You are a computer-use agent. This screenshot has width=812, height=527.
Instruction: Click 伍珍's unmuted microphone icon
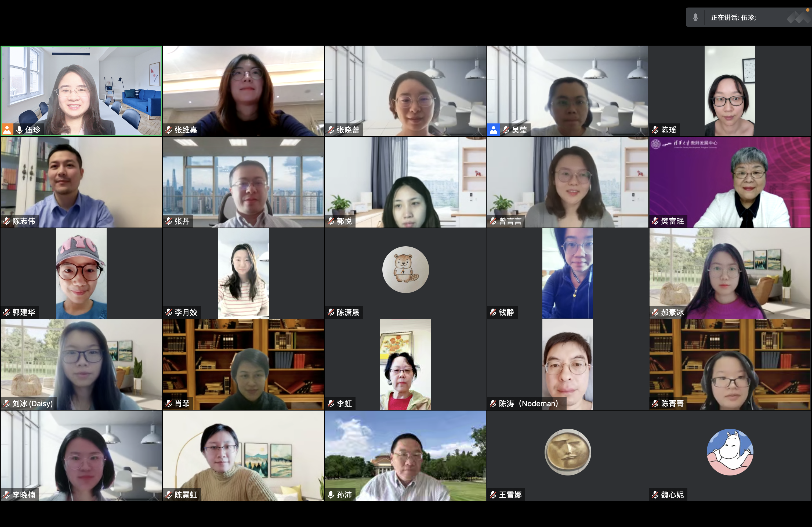click(19, 130)
